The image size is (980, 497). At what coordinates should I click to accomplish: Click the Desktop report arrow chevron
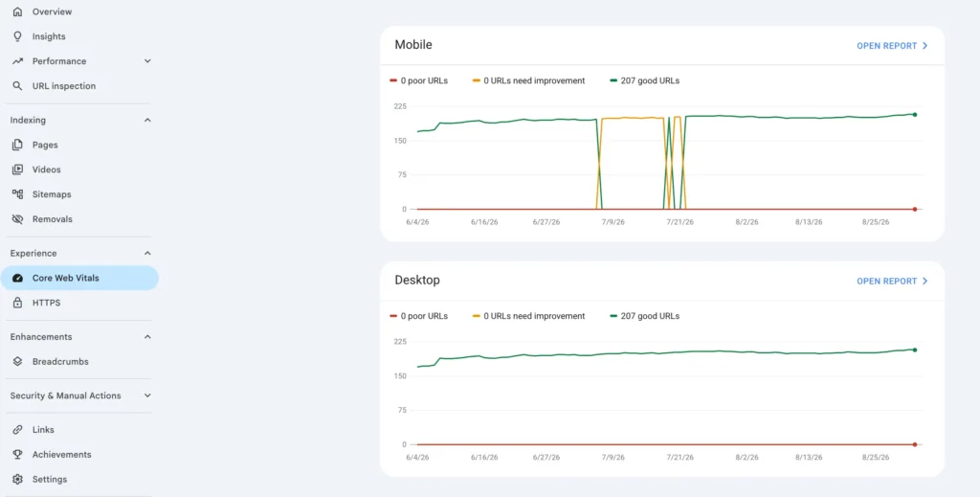click(925, 282)
